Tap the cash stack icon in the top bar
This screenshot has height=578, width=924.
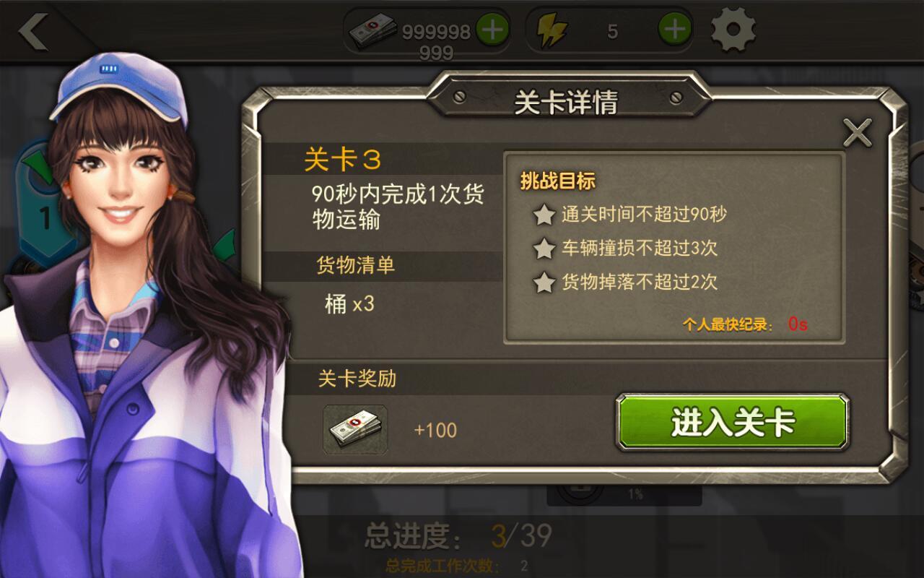click(x=373, y=31)
